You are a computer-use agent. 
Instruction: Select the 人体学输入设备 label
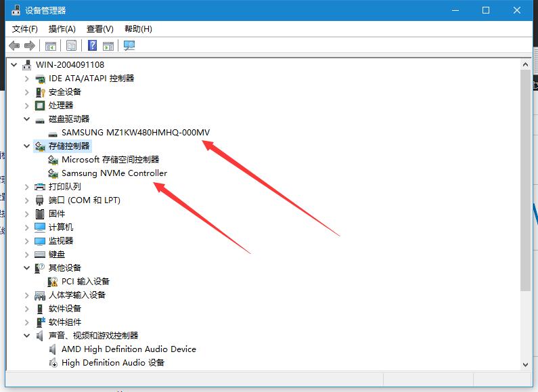(77, 295)
